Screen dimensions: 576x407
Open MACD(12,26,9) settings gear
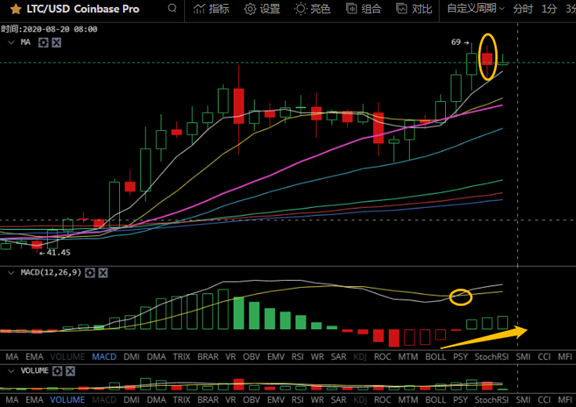[x=90, y=273]
